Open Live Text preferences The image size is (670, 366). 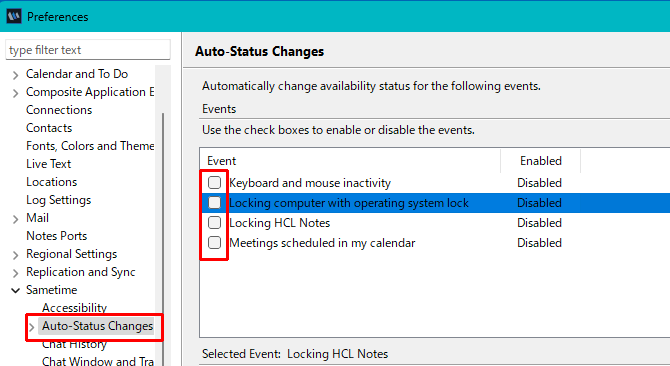pyautogui.click(x=48, y=164)
